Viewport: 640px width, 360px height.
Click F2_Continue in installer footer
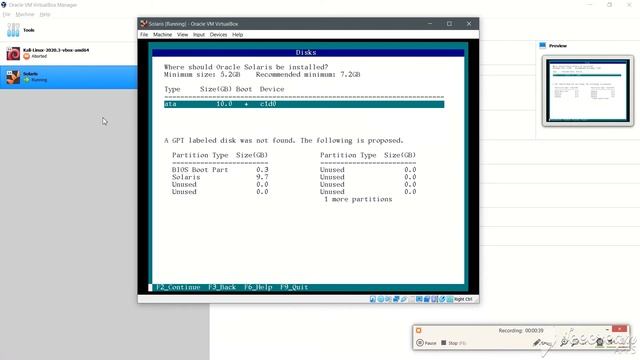click(178, 287)
